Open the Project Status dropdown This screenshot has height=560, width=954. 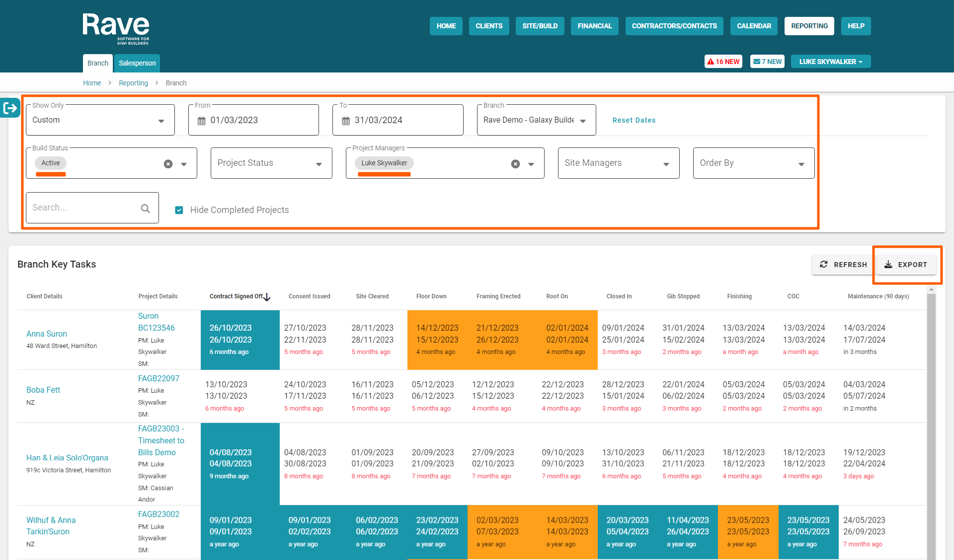[318, 164]
